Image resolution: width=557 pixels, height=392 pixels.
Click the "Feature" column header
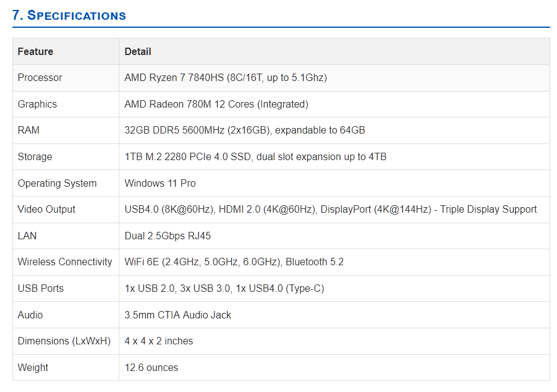tap(35, 51)
